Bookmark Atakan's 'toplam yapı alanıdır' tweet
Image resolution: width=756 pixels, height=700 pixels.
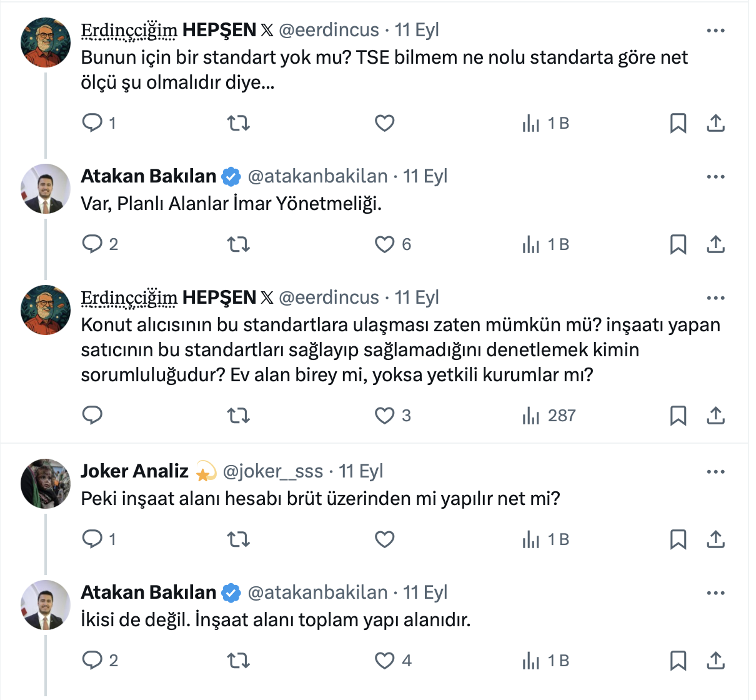678,661
